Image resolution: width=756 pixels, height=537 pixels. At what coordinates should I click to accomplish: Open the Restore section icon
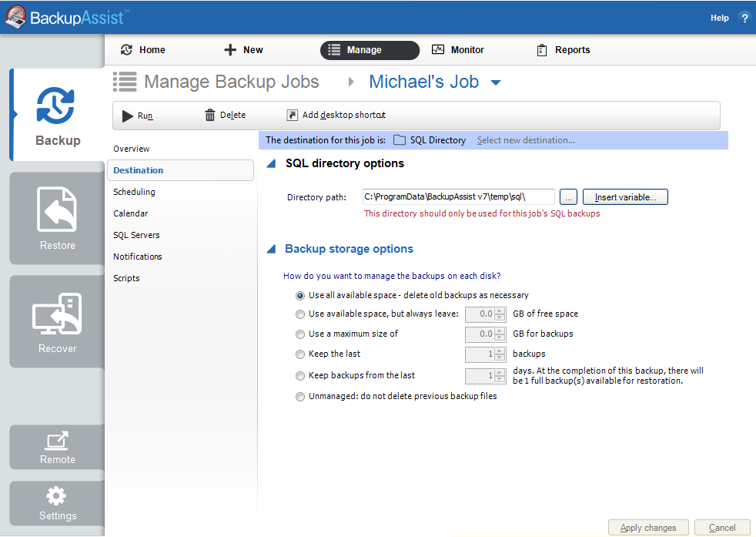[x=57, y=209]
